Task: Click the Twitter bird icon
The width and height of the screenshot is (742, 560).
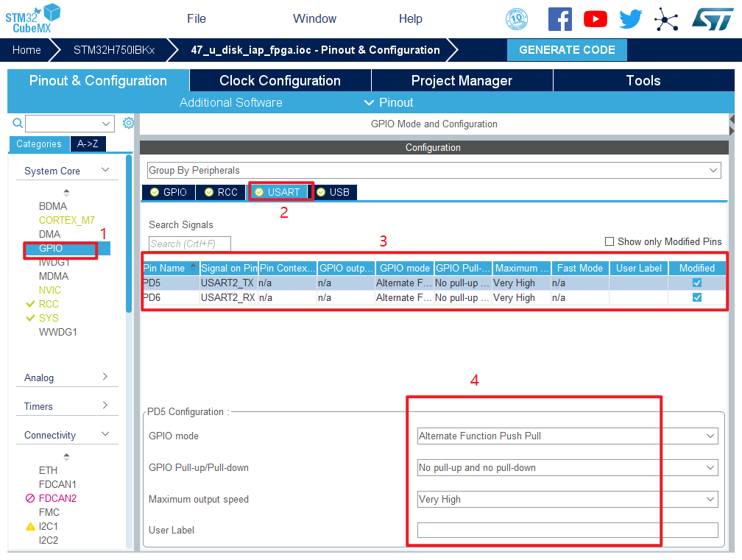Action: click(x=631, y=19)
